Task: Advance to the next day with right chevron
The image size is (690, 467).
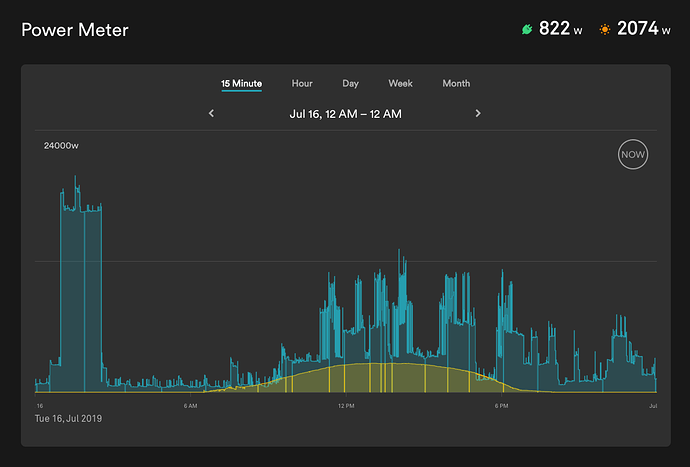Action: (478, 114)
